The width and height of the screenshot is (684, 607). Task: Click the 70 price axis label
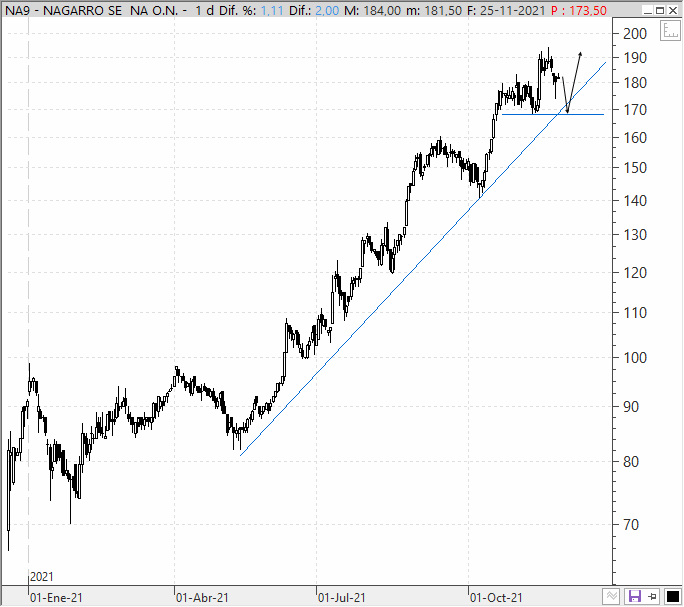631,525
